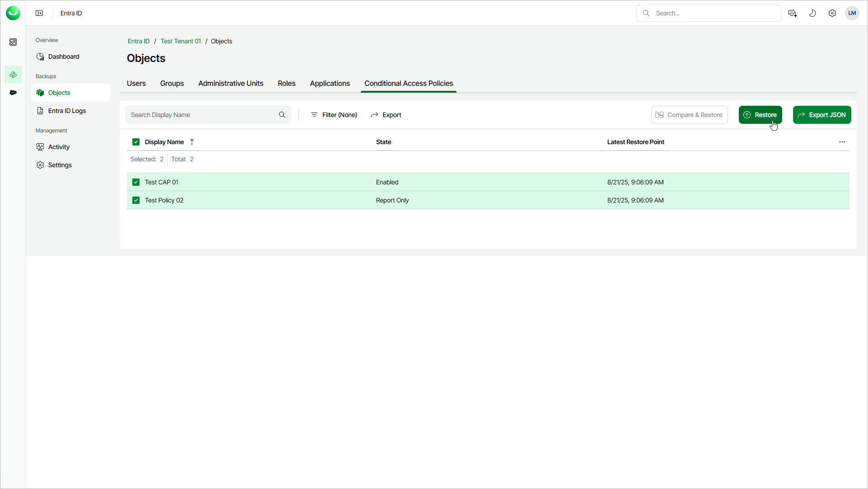
Task: Click the dark mode moon icon
Action: click(812, 13)
